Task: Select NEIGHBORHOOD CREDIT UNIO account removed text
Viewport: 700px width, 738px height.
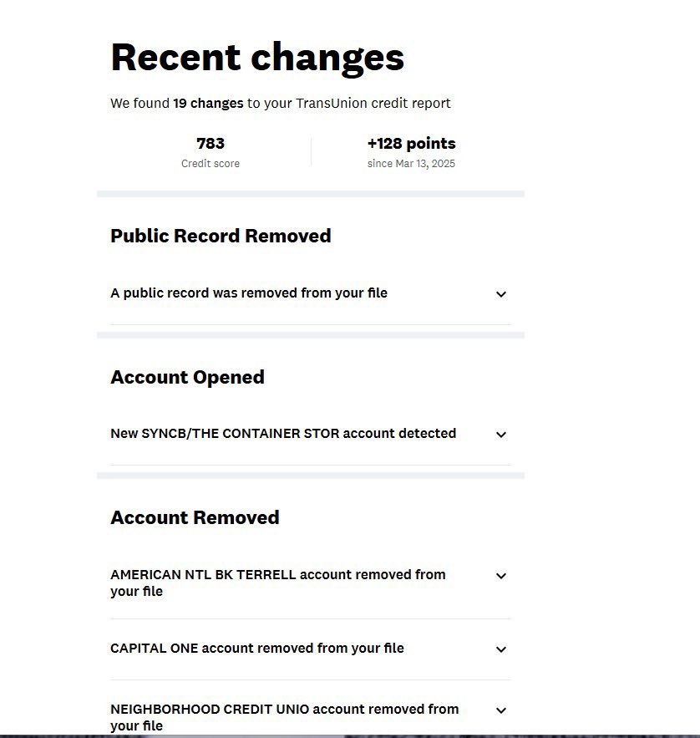Action: pyautogui.click(x=284, y=717)
